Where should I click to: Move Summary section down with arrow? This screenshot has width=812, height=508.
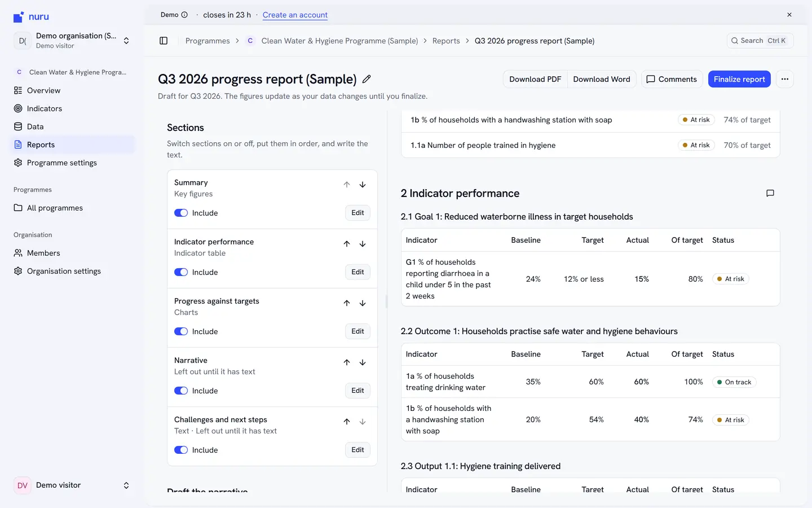[x=363, y=185]
